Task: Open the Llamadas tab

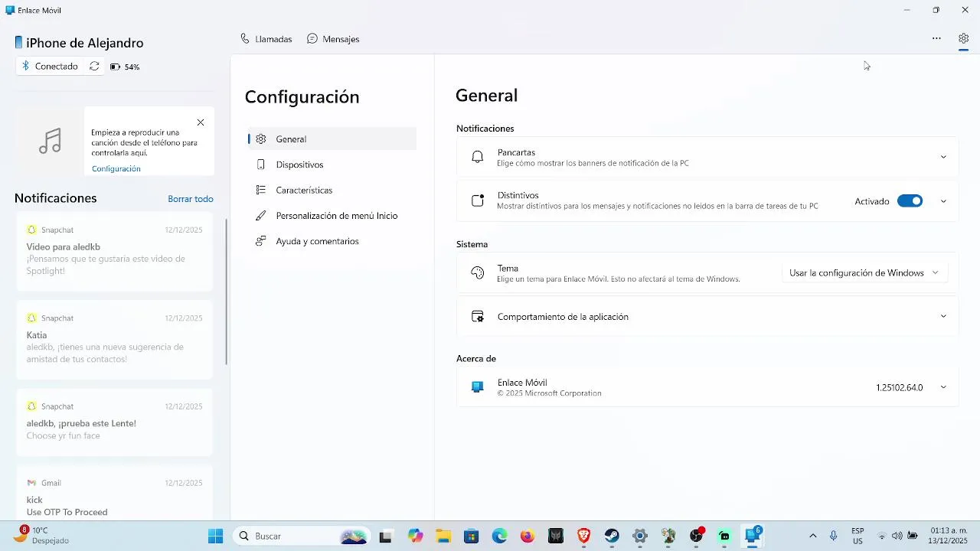Action: coord(266,39)
